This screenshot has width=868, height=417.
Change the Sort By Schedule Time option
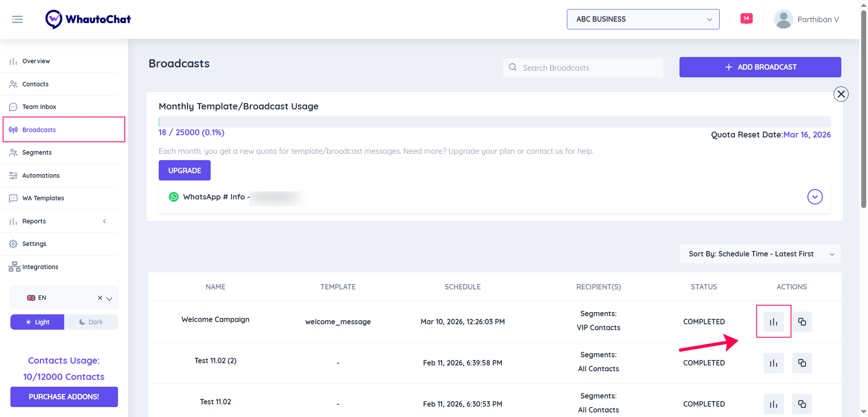[760, 254]
